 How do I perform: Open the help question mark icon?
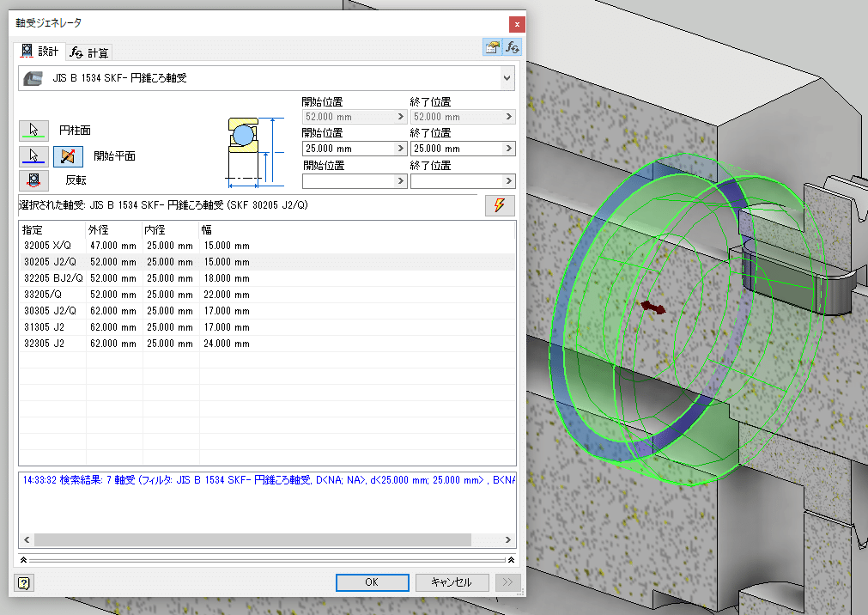tap(24, 583)
